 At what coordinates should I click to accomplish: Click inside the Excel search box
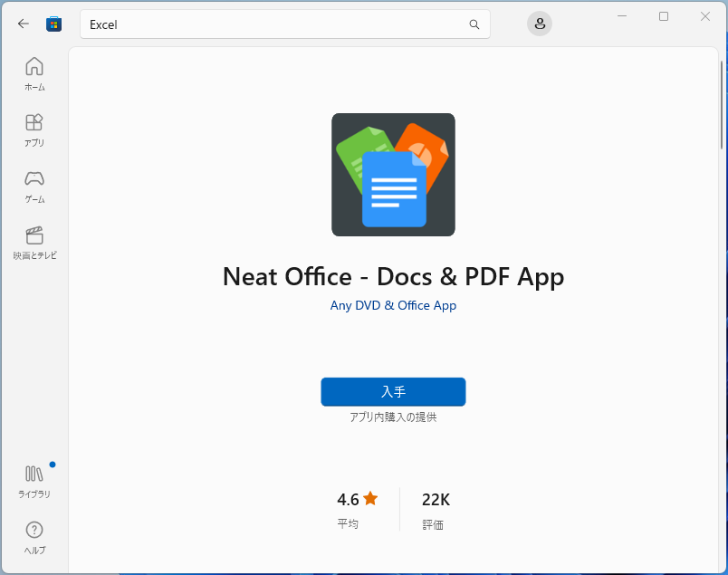(x=272, y=24)
